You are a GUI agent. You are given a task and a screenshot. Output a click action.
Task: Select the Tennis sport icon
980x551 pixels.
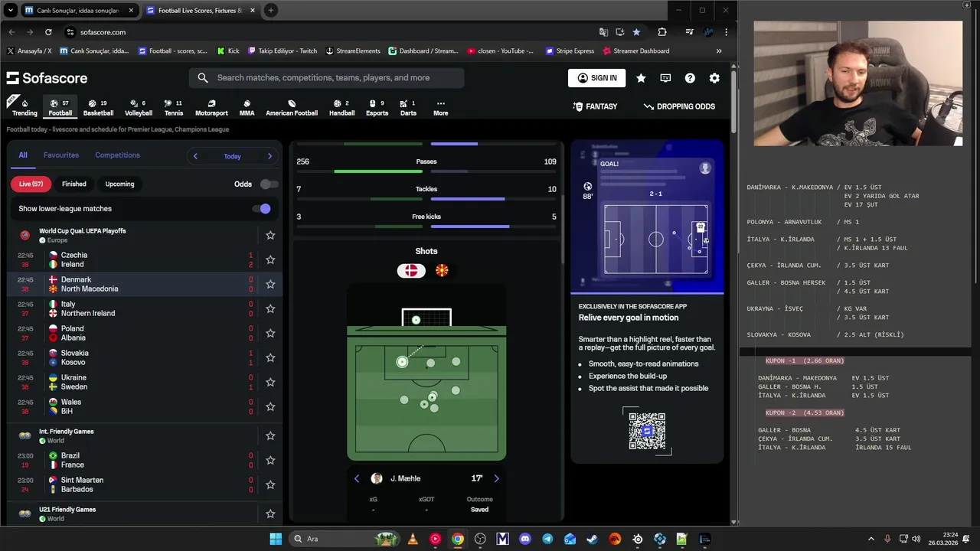(x=174, y=107)
